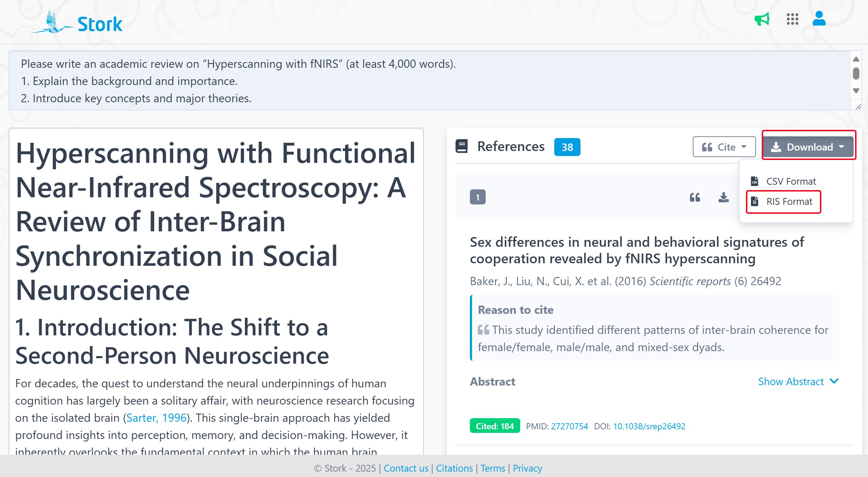This screenshot has width=868, height=477.
Task: Click the References book icon
Action: point(462,146)
